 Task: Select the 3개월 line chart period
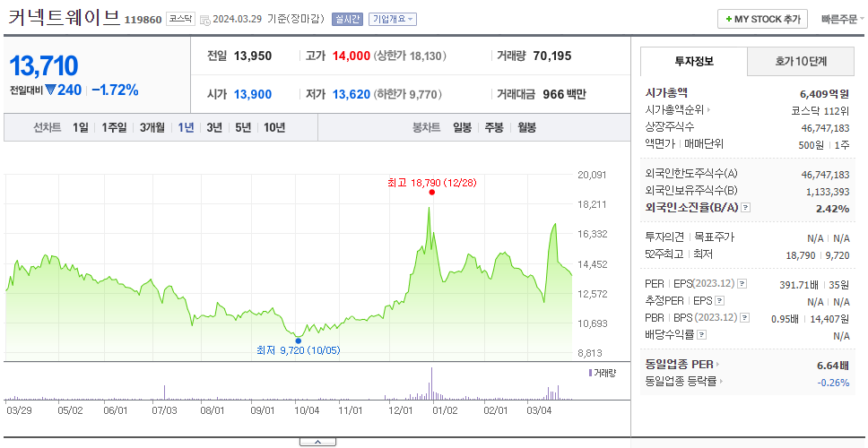coord(152,128)
